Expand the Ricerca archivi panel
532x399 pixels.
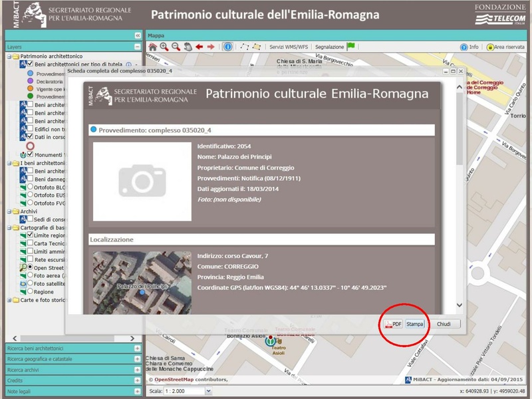(x=138, y=370)
